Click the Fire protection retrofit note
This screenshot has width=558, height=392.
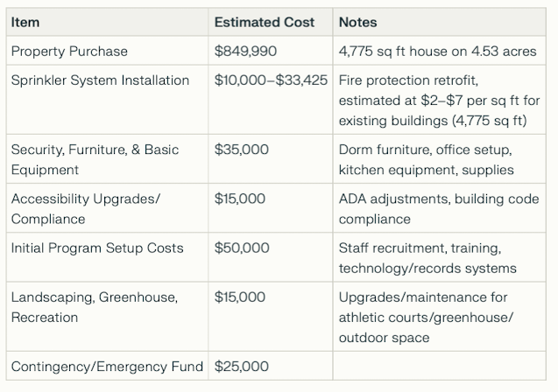click(x=440, y=100)
